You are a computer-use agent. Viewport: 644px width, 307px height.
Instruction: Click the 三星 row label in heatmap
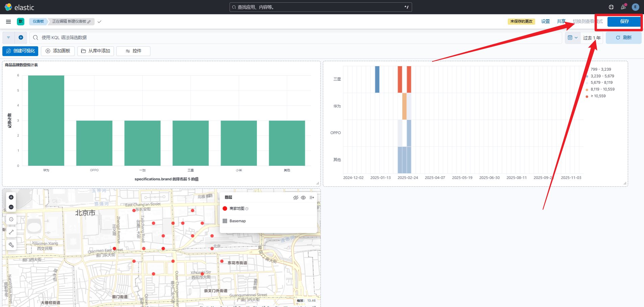[337, 79]
